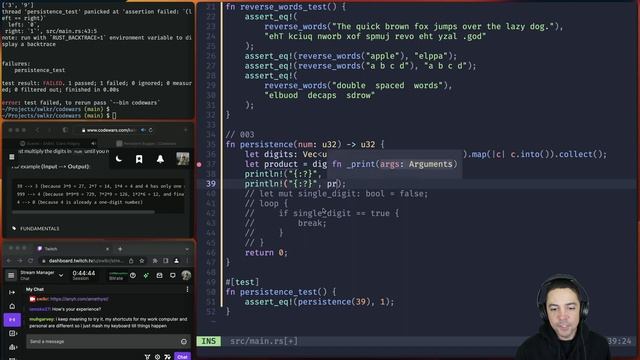The width and height of the screenshot is (640, 360).
Task: Open Codewars notifications bell
Action: 160,159
